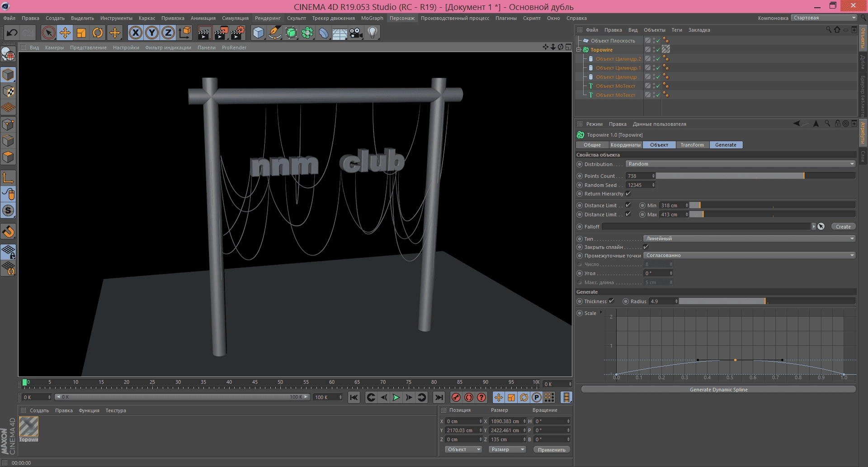The width and height of the screenshot is (868, 467).
Task: Open the render settings icon
Action: point(238,33)
